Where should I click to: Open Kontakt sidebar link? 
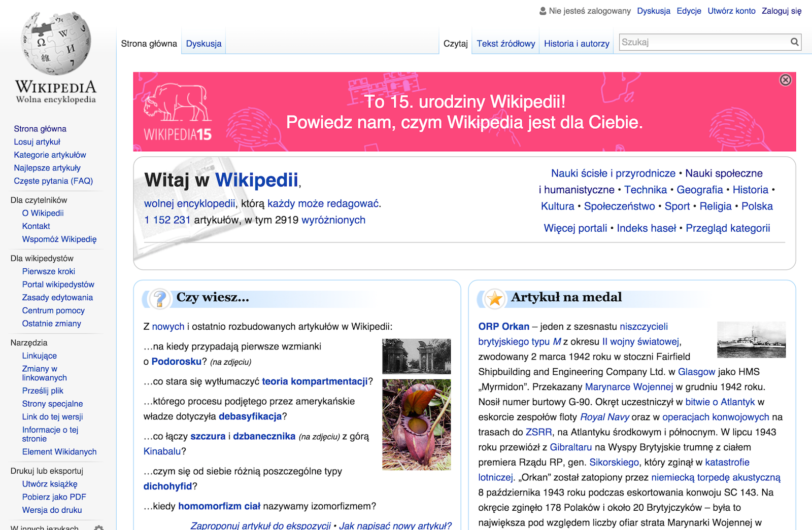[36, 226]
